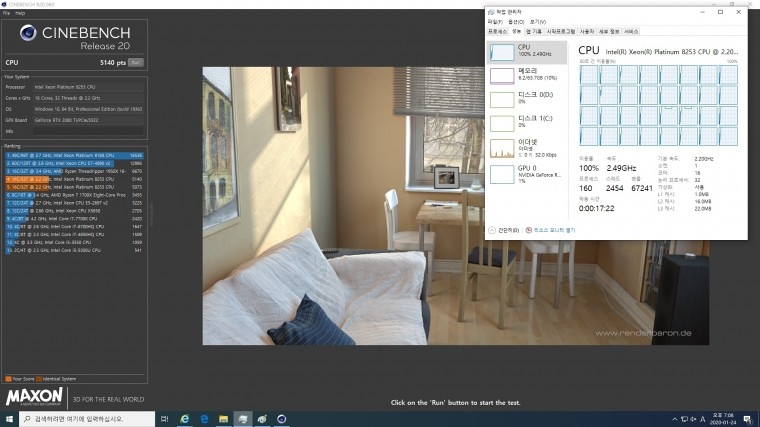Select ranking row 11, Core i7-4850HQ

(74, 234)
